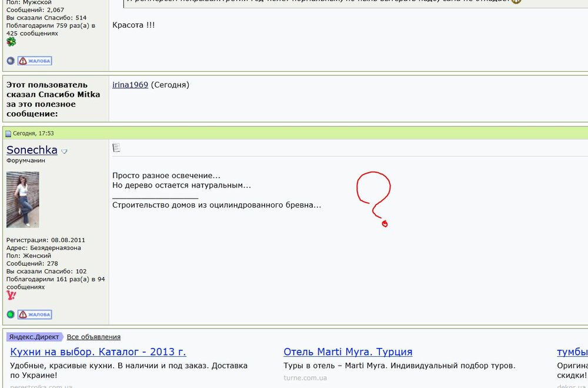Click Mitka's Сообщений: 2,067 line
The image size is (588, 388).
tap(35, 10)
